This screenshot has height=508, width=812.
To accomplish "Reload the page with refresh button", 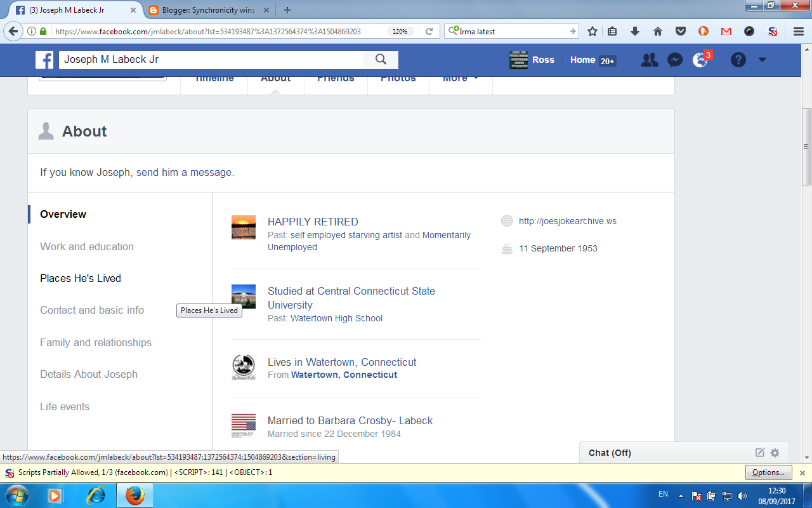I will 429,31.
